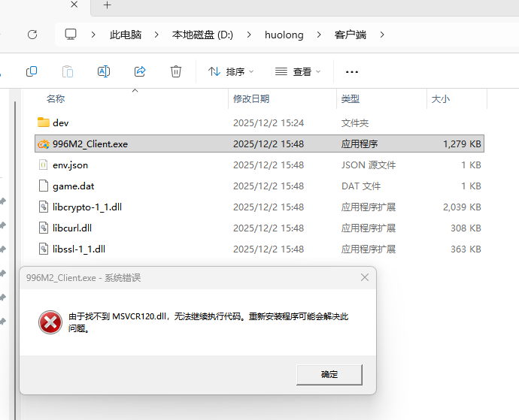
Task: Open the 排序 sort dropdown
Action: (x=230, y=71)
